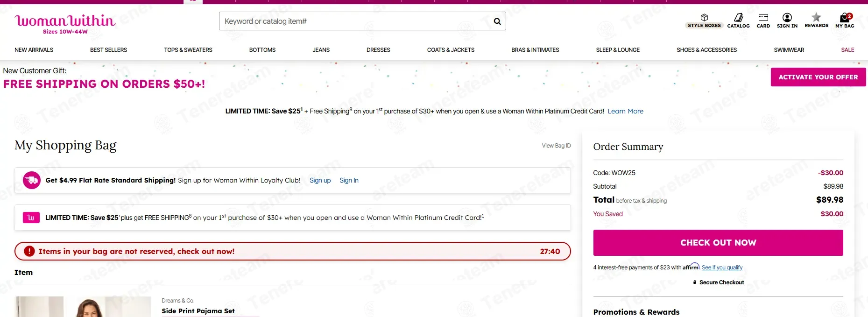Click the Card icon in the header
The image size is (868, 317).
coord(763,21)
